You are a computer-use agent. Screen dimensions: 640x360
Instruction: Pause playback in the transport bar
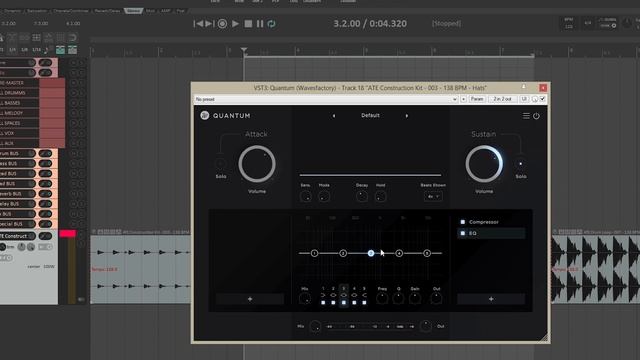260,24
